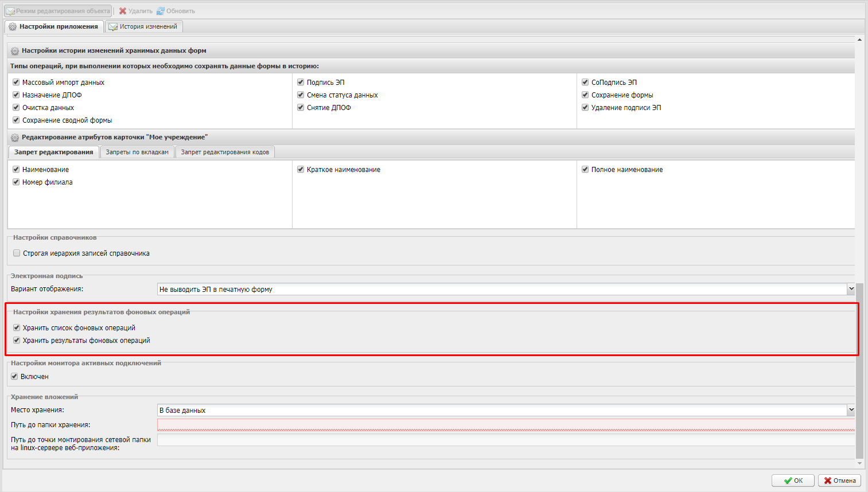The width and height of the screenshot is (868, 492).
Task: Click the Refresh (Обновить) toolbar icon
Action: click(161, 11)
